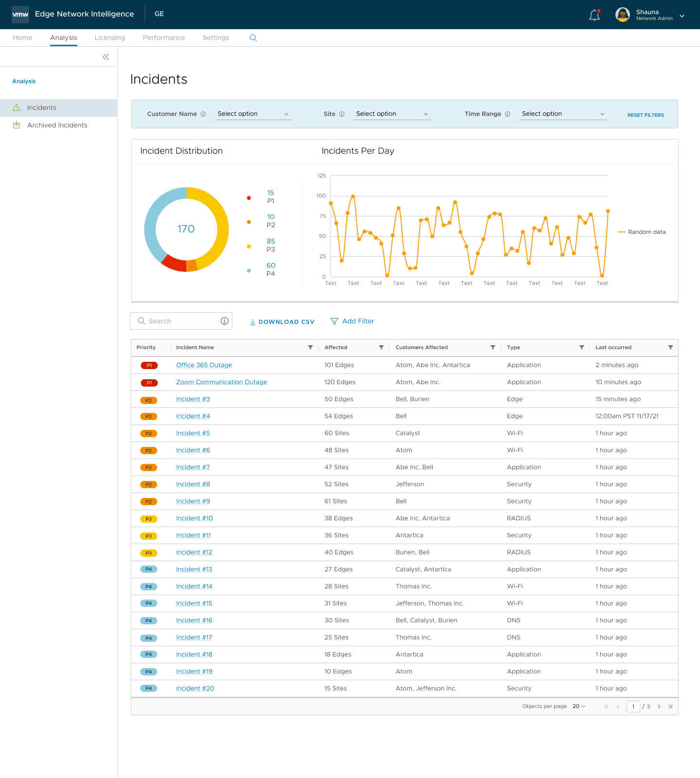Click the info icon inside Search box

225,321
